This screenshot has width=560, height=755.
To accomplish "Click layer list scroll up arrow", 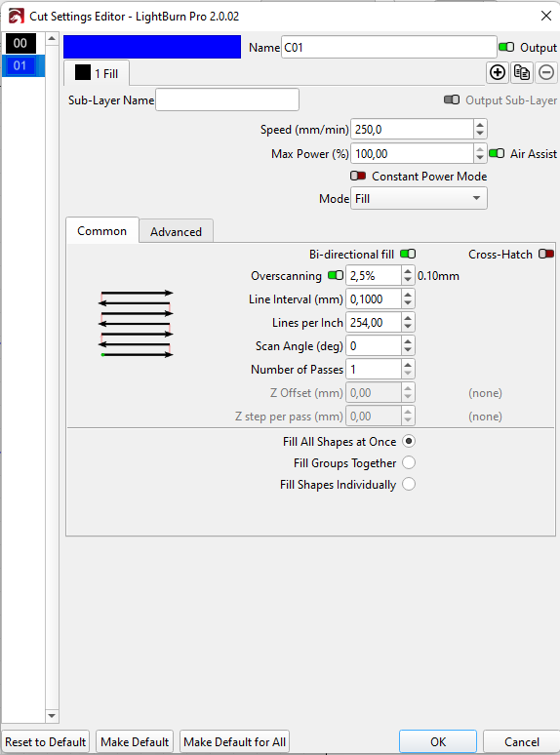I will pyautogui.click(x=52, y=38).
